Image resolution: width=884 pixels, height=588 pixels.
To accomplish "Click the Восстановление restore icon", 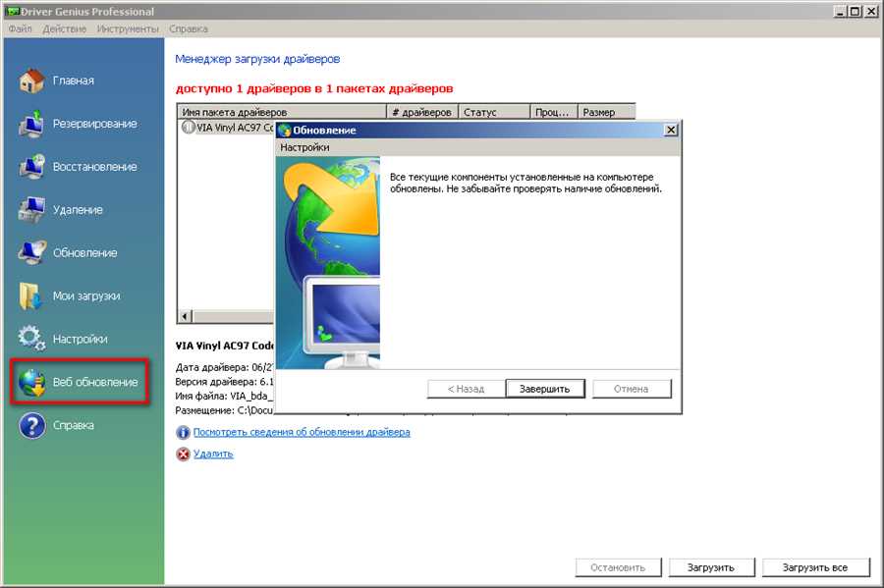I will (31, 167).
